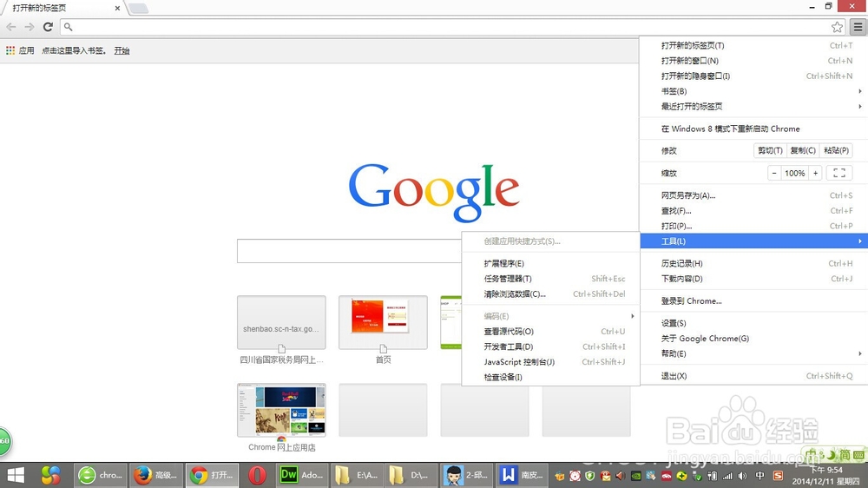Image resolution: width=868 pixels, height=488 pixels.
Task: Select 检查设备(I) in submenu
Action: [551, 377]
